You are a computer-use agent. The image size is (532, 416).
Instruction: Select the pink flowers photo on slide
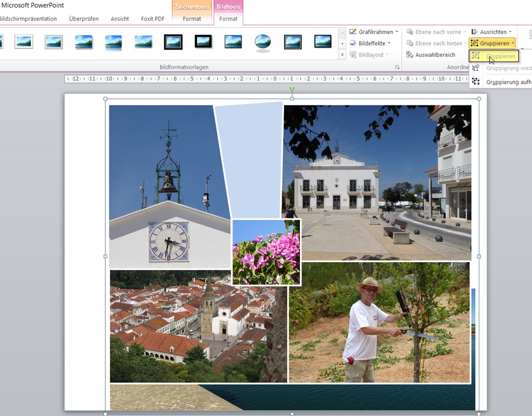point(266,251)
